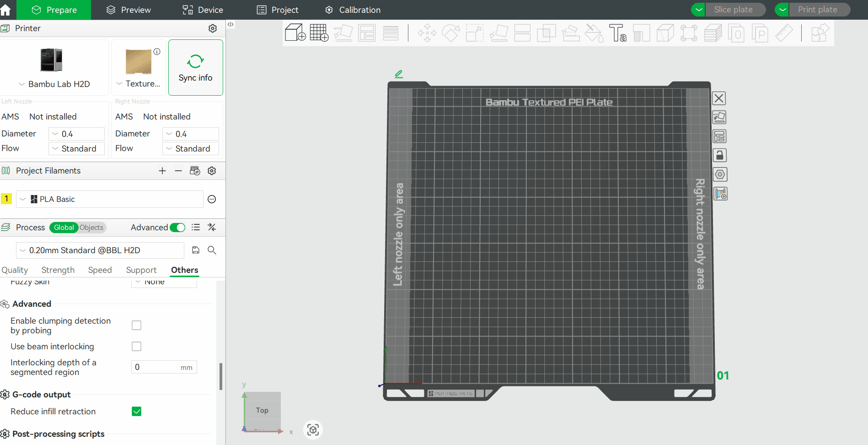The image size is (868, 445).
Task: Add a new project filament
Action: 162,171
